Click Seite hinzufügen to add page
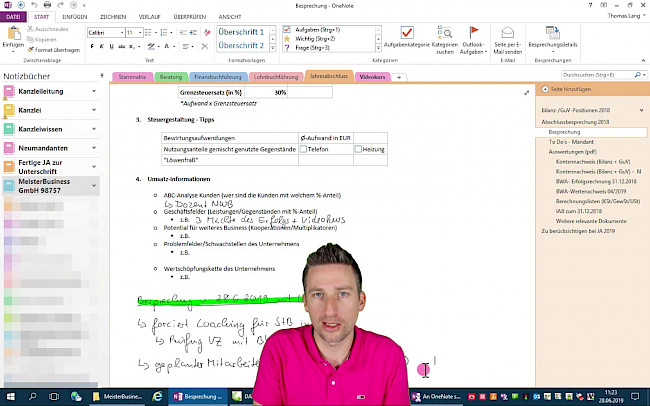 point(566,89)
